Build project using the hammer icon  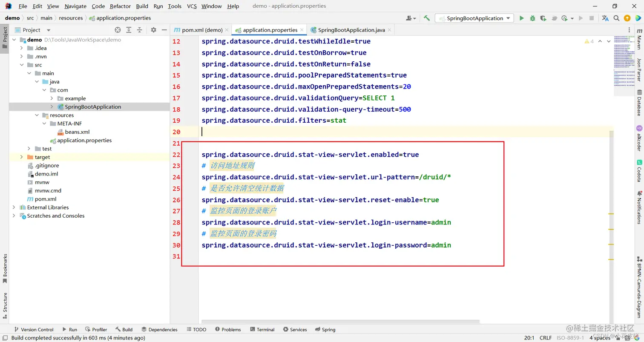(427, 18)
